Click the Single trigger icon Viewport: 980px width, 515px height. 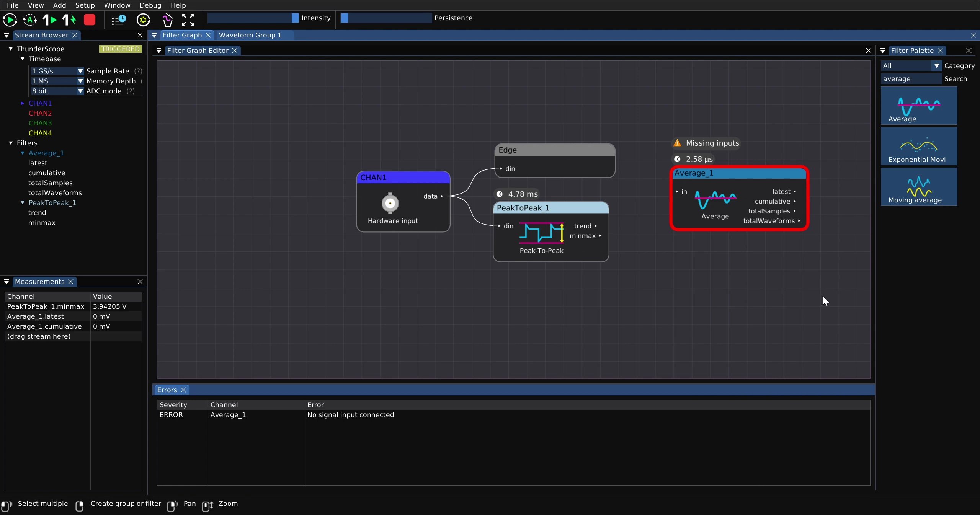[50, 20]
